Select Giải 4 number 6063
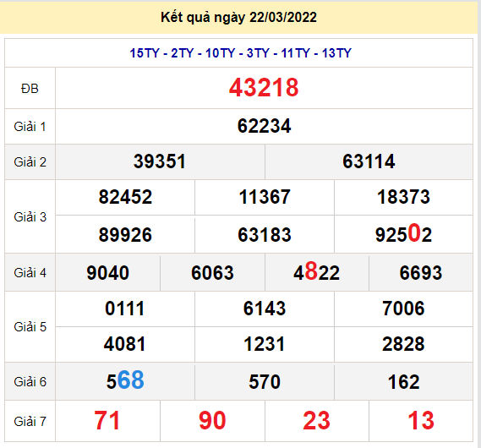Image resolution: width=481 pixels, height=448 pixels. [212, 273]
